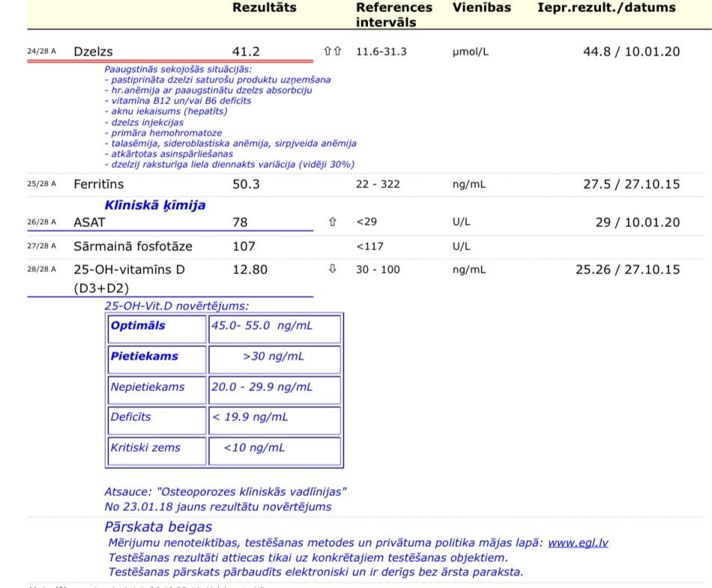Click the Deficīts table cell
Viewport: 712px width, 588px height.
click(157, 420)
